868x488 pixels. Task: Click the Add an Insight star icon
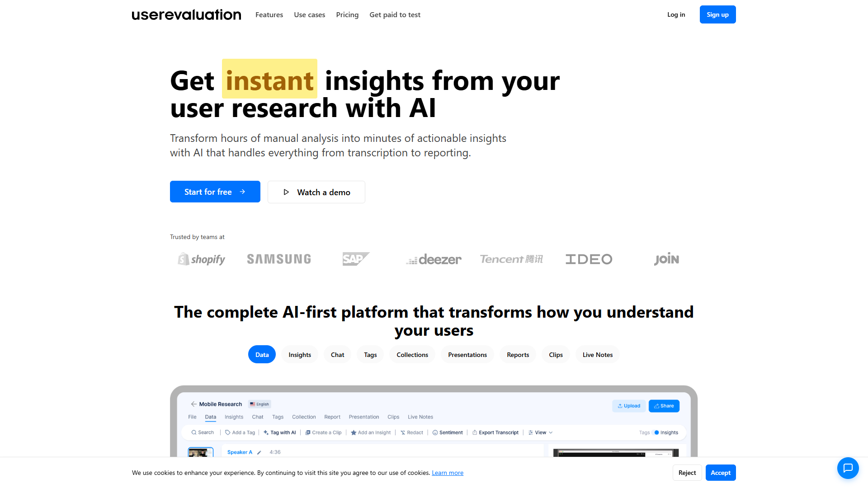coord(354,432)
